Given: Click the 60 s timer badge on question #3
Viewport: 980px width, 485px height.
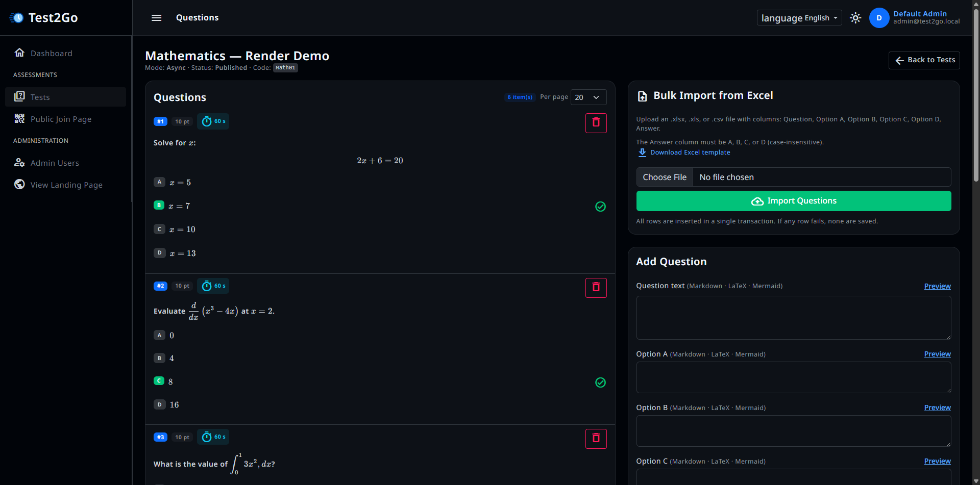Looking at the screenshot, I should click(x=213, y=437).
